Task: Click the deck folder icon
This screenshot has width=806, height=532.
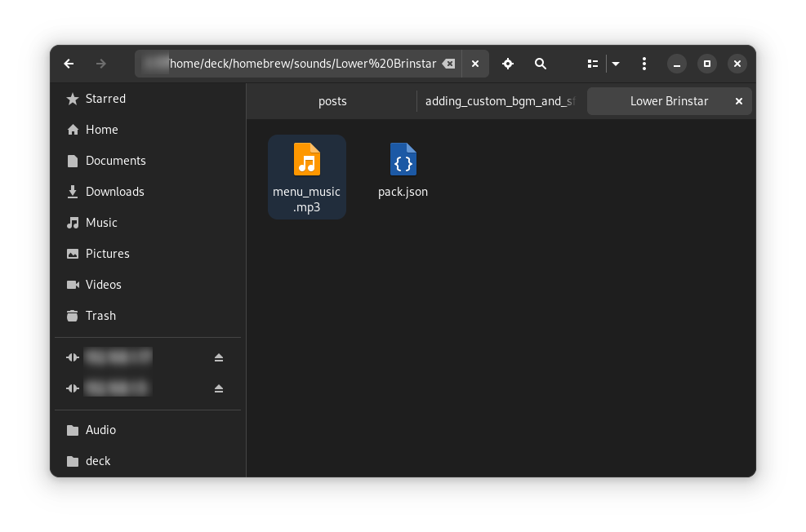Action: point(73,461)
